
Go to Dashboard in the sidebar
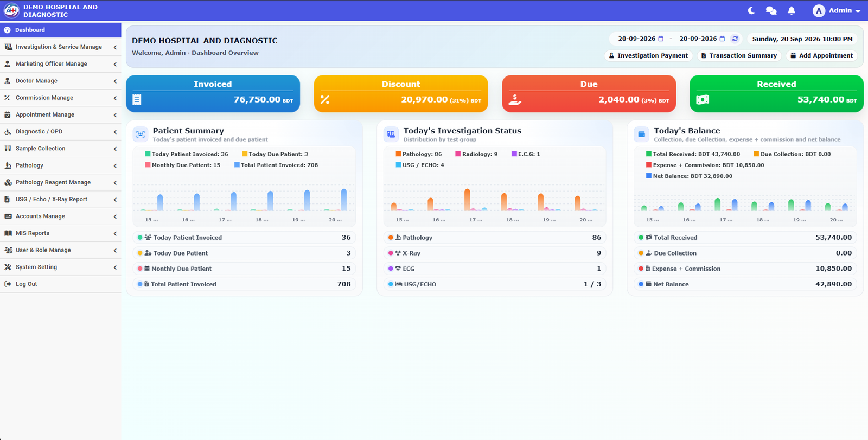[x=61, y=30]
